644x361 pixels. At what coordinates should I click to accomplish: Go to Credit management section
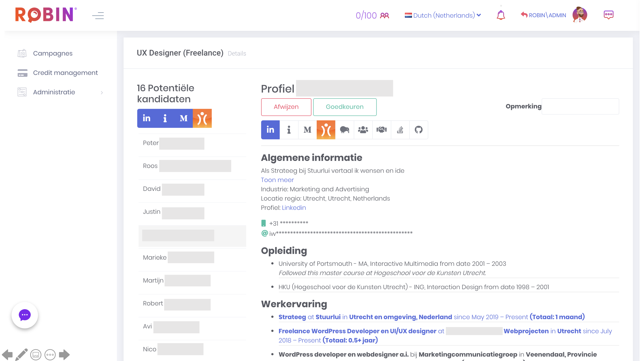(66, 73)
